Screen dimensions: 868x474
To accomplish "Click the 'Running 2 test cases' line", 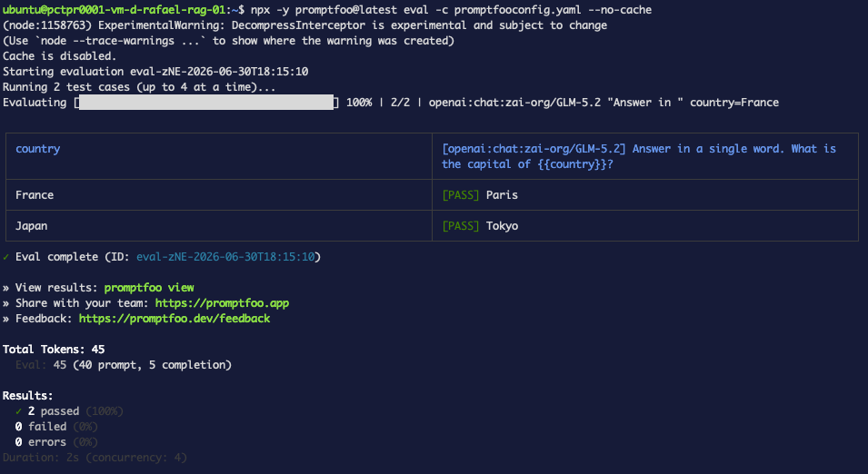I will [139, 87].
